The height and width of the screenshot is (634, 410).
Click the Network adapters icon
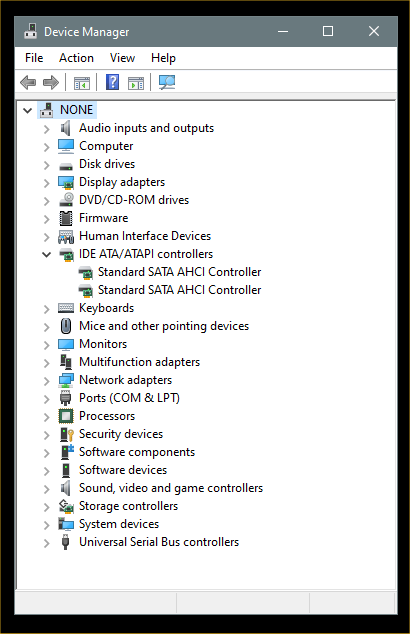(66, 380)
